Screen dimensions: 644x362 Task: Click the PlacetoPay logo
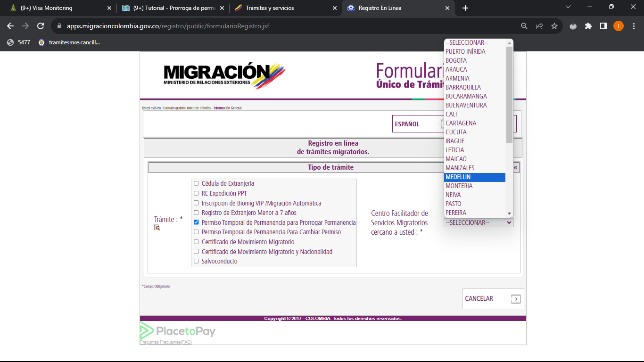(177, 331)
